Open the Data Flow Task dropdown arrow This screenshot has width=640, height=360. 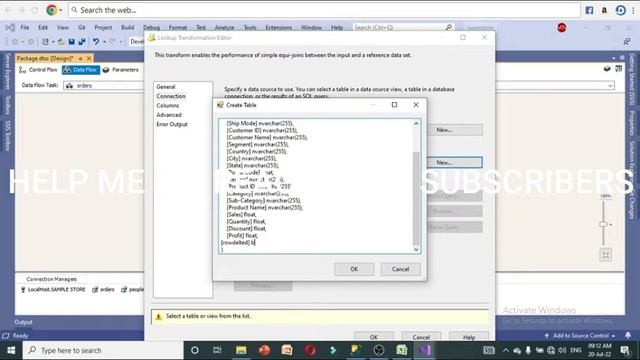(610, 86)
